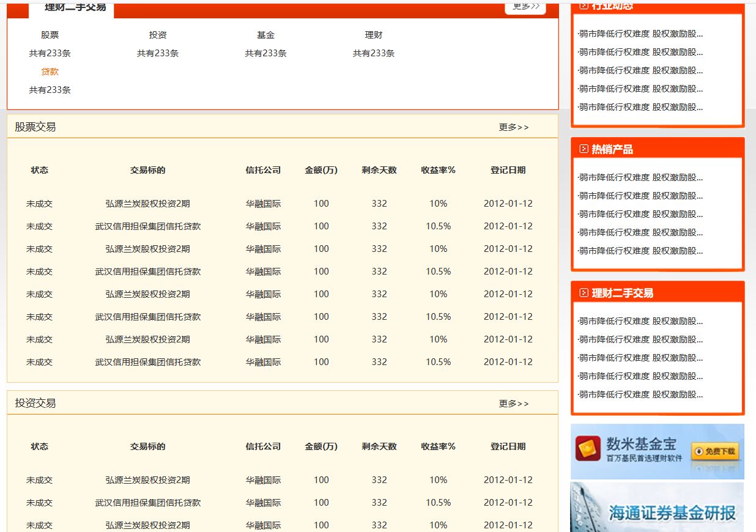Select the 股票 category
756x532 pixels.
(50, 35)
